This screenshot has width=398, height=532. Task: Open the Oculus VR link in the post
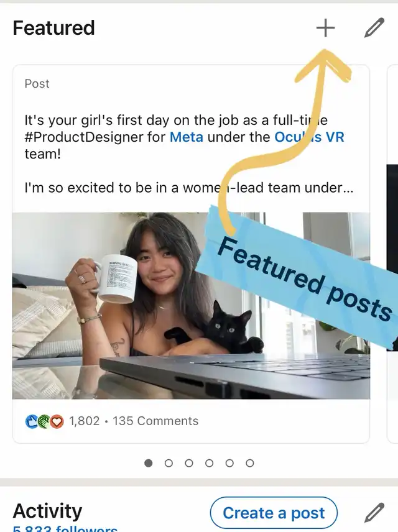pyautogui.click(x=309, y=137)
